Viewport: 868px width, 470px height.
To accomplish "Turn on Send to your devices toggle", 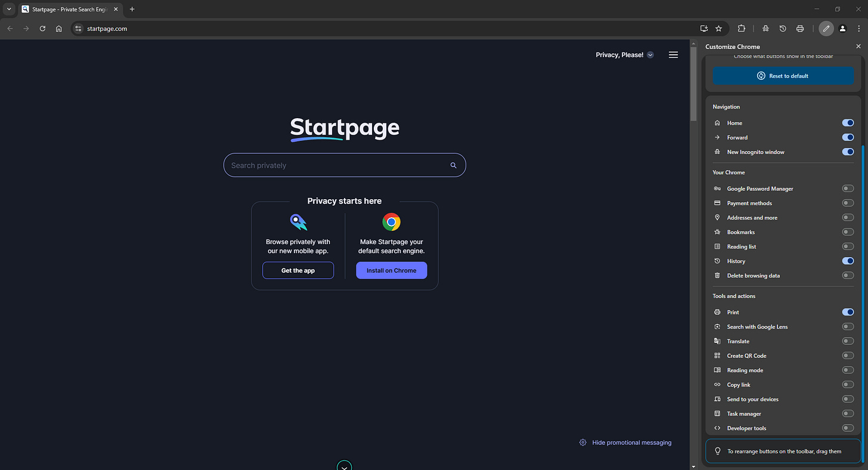I will pos(848,399).
